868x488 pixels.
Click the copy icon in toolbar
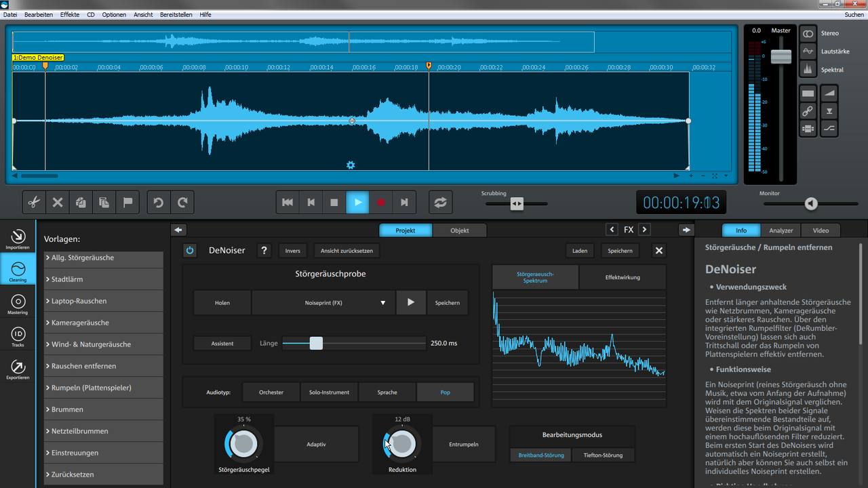[81, 202]
